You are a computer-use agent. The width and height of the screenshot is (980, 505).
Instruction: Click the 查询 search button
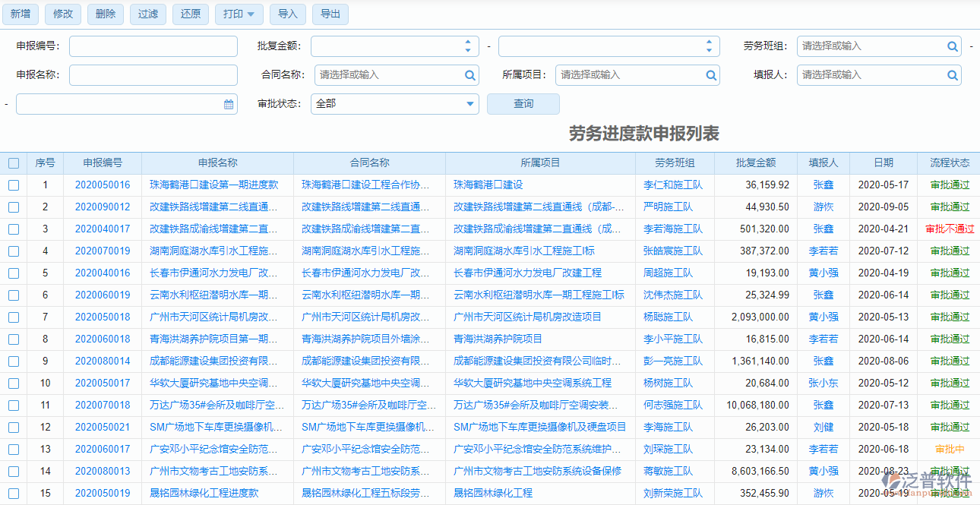pos(523,103)
